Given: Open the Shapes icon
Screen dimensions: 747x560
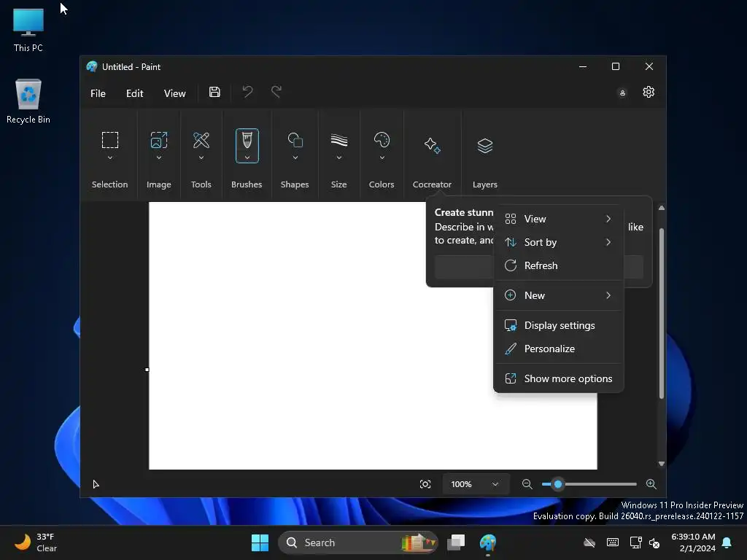Looking at the screenshot, I should tap(295, 140).
